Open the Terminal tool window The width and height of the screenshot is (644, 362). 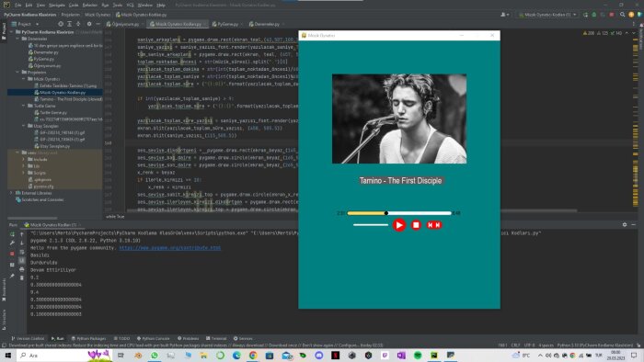[216, 339]
